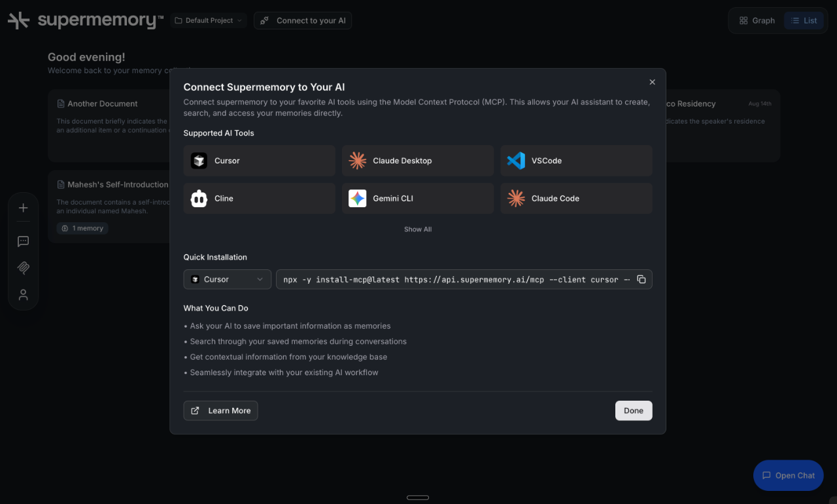This screenshot has height=504, width=837.
Task: Click the Supermemory logo
Action: (x=84, y=20)
